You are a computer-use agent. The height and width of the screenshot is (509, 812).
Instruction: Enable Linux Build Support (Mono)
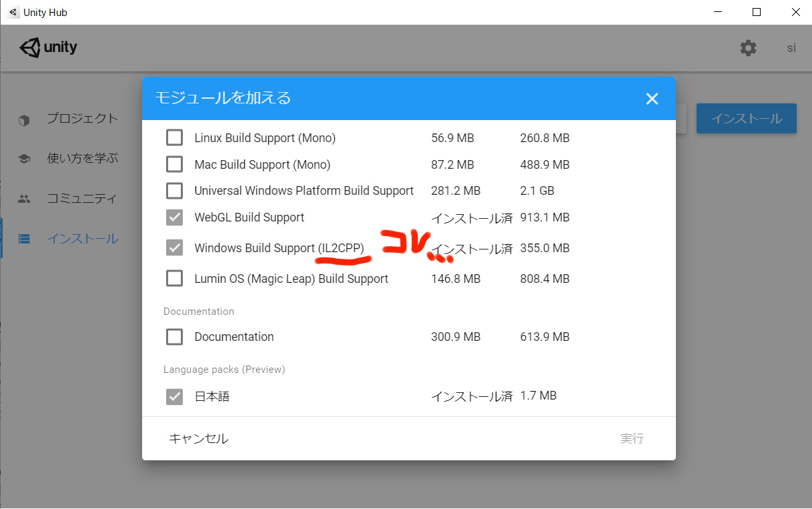tap(174, 137)
